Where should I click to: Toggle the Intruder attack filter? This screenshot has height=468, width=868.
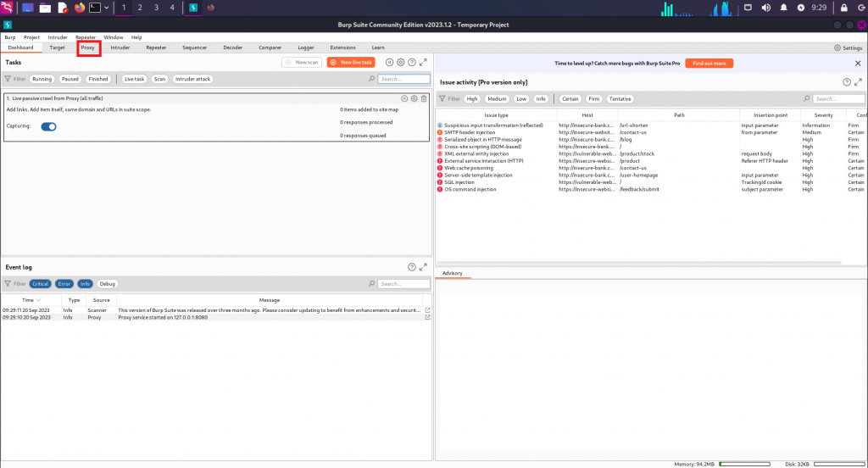coord(192,79)
